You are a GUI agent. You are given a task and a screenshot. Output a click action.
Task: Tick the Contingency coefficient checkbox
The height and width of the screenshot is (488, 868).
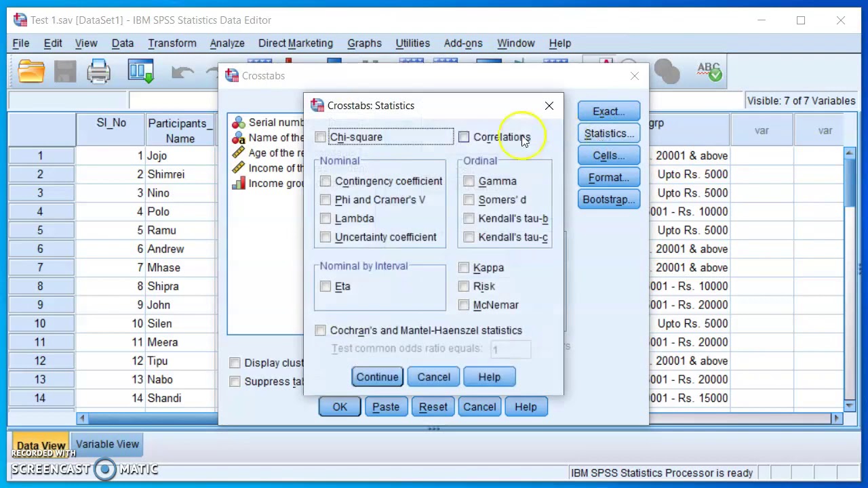[x=325, y=181]
